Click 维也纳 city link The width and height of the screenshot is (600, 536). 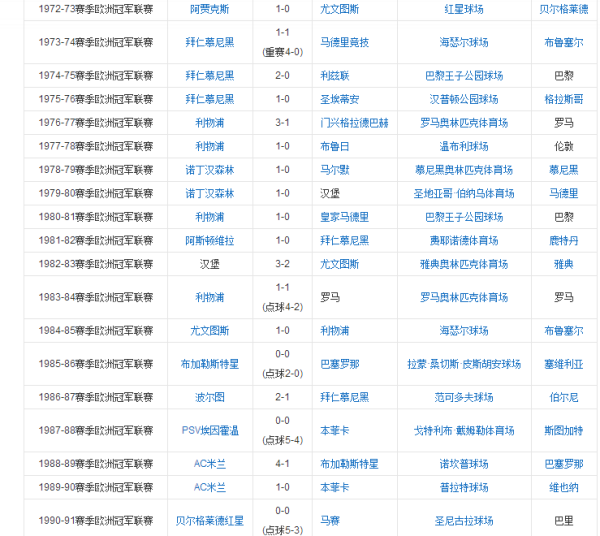click(564, 487)
